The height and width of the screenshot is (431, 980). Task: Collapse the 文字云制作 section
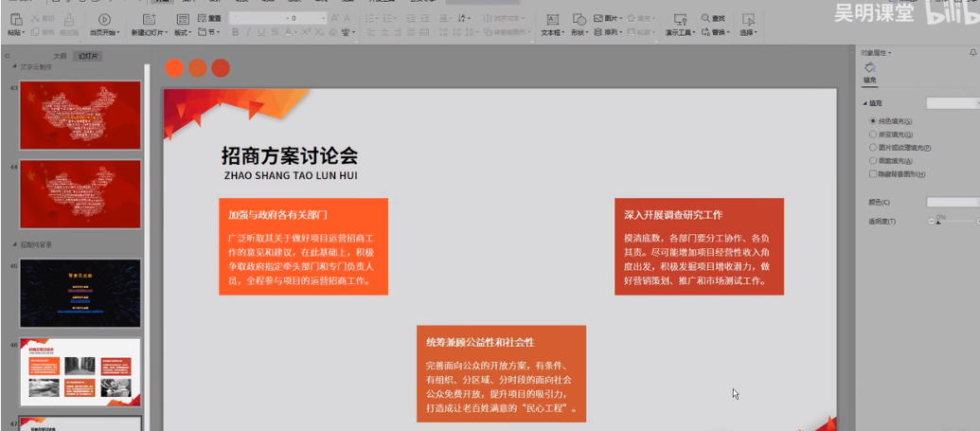pyautogui.click(x=14, y=67)
